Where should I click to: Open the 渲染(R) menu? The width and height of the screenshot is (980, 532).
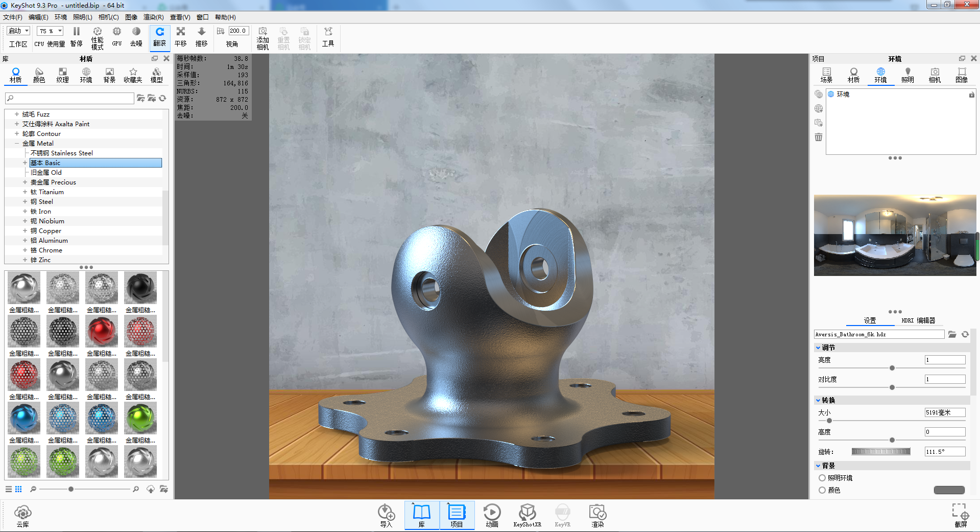154,17
